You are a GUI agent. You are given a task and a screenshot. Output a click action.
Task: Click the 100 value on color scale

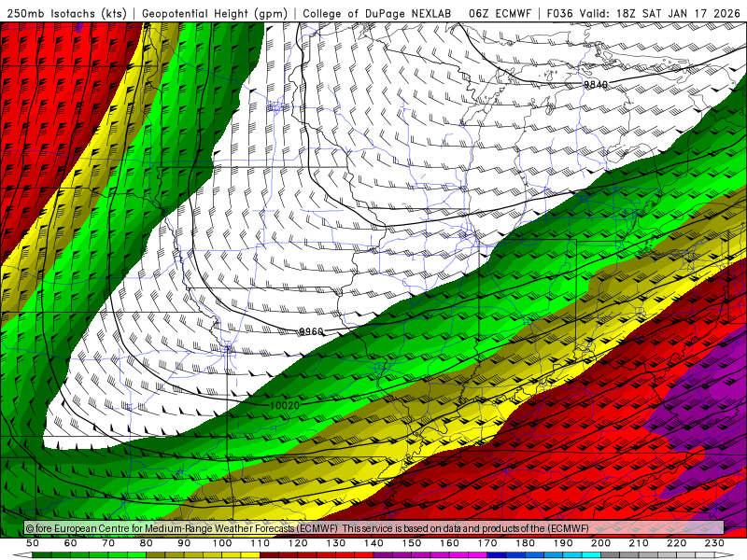pos(222,543)
